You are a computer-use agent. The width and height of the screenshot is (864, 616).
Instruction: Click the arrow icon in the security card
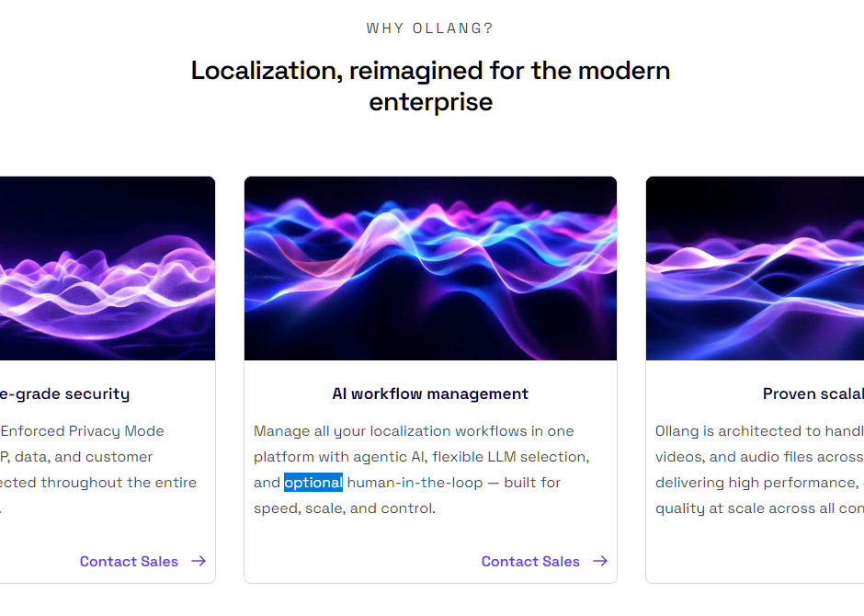pyautogui.click(x=199, y=561)
